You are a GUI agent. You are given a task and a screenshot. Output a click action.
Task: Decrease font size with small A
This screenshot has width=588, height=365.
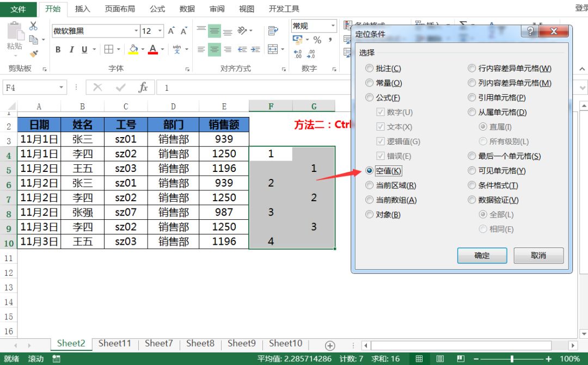[x=184, y=30]
